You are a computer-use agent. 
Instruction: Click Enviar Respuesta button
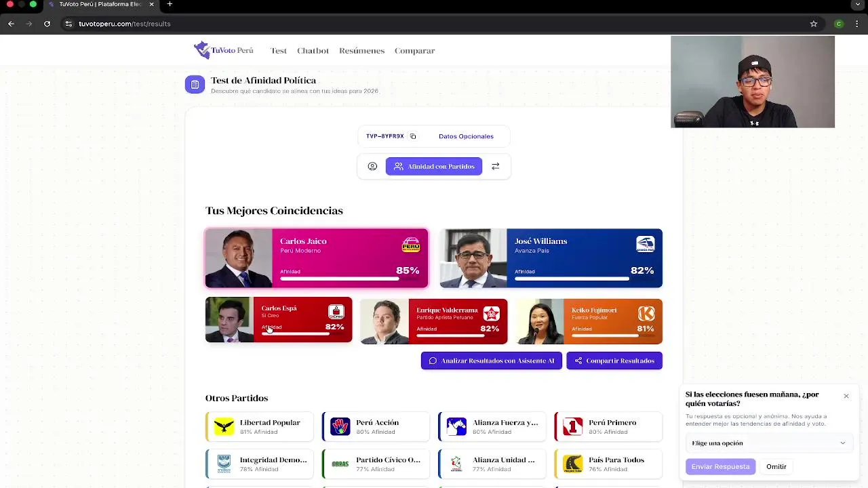click(x=720, y=466)
